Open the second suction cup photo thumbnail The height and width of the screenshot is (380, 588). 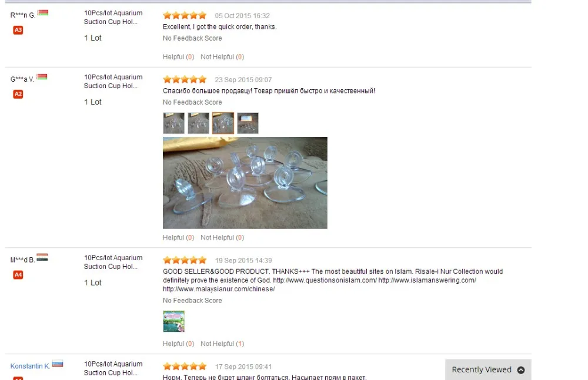pyautogui.click(x=198, y=123)
